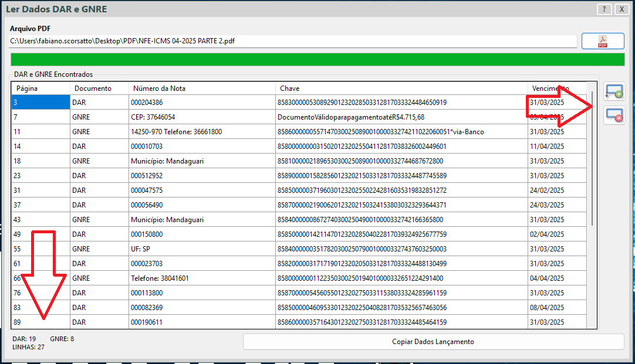Select the highlighted Página 3 cell
The width and height of the screenshot is (635, 364).
(40, 103)
